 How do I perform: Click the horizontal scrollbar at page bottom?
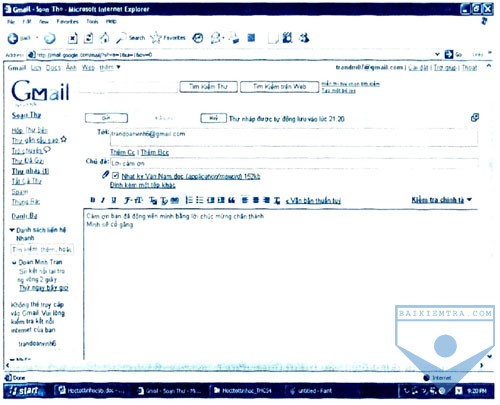tap(244, 366)
